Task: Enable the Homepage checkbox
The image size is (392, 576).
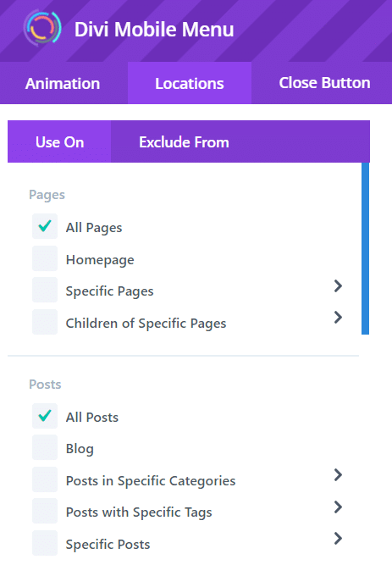Action: click(45, 258)
